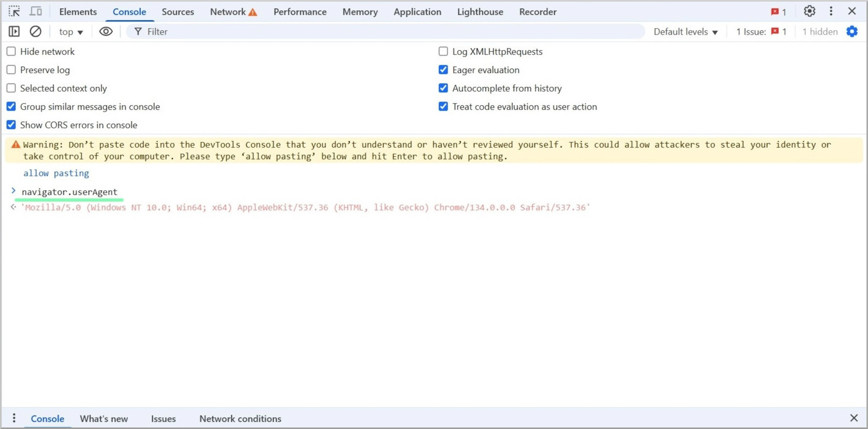Switch to the Memory tab

pos(360,12)
